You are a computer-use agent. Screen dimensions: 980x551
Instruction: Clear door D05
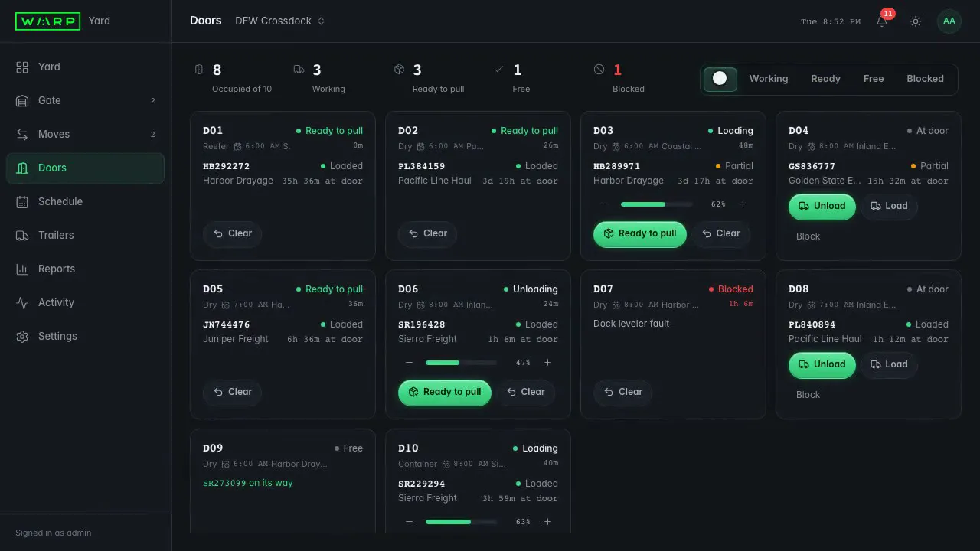tap(233, 393)
